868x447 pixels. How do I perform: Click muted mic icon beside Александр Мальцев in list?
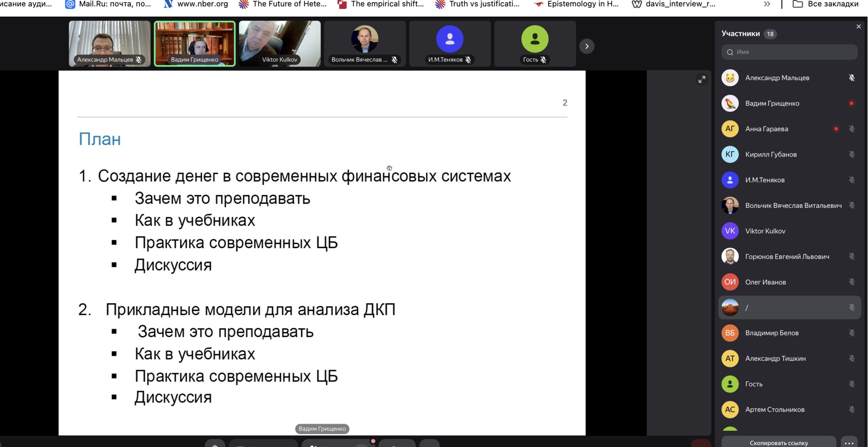[851, 78]
